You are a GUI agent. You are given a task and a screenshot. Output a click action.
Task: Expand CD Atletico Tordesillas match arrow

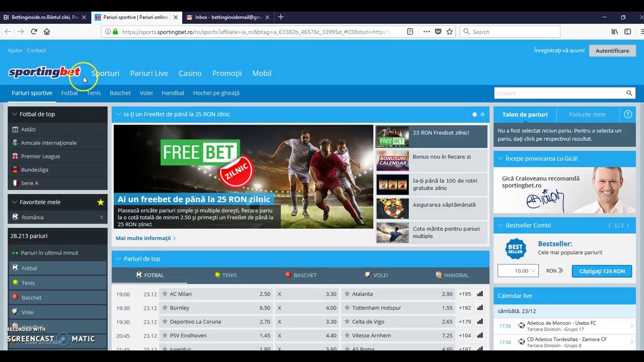tap(631, 342)
